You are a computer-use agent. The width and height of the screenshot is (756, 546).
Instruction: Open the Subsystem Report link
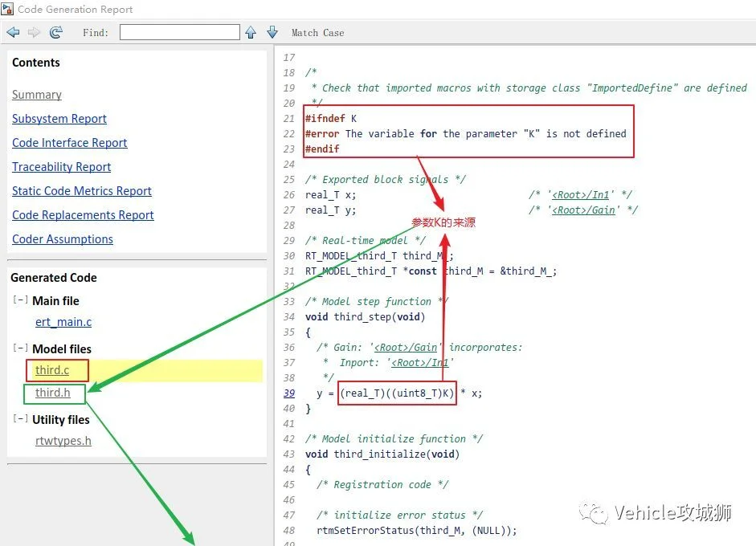59,119
